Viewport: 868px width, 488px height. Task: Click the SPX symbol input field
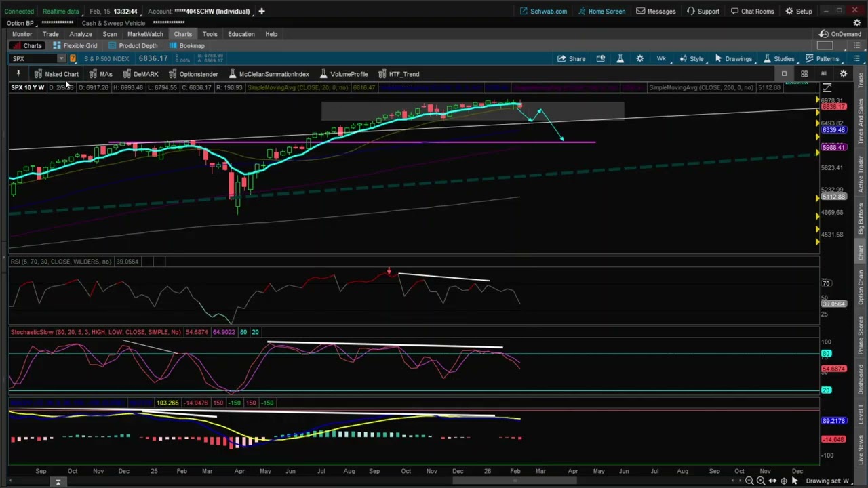(33, 59)
